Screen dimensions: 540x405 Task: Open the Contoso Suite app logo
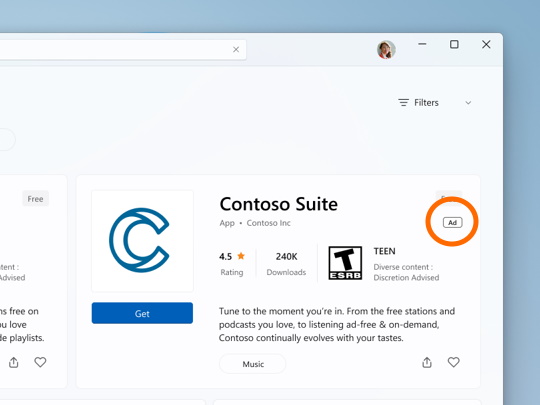(142, 241)
